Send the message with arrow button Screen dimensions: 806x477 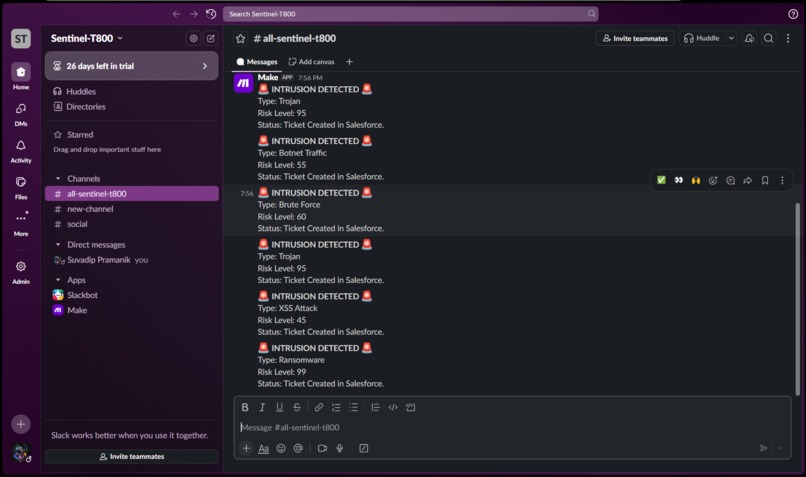[763, 448]
